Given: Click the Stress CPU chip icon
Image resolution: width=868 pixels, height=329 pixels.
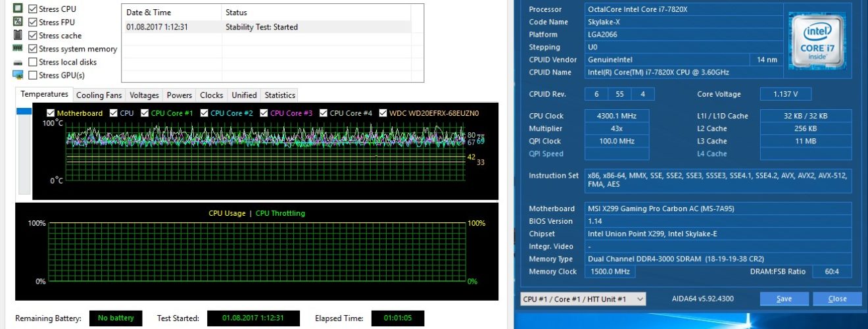Looking at the screenshot, I should pos(18,9).
